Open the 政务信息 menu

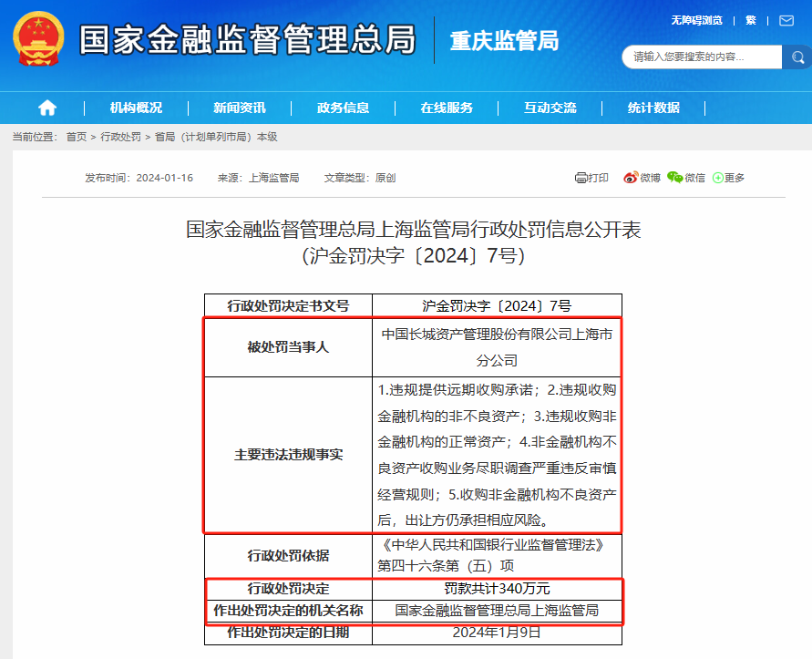click(343, 108)
